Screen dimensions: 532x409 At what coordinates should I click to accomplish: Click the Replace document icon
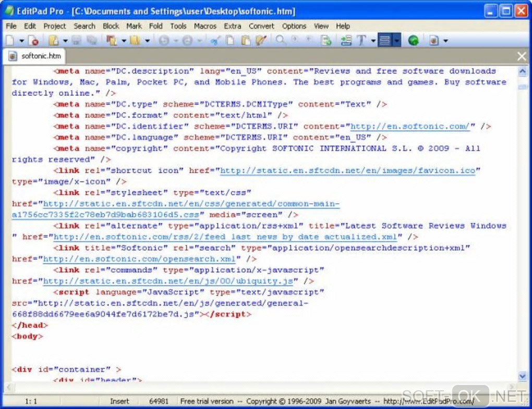point(326,41)
